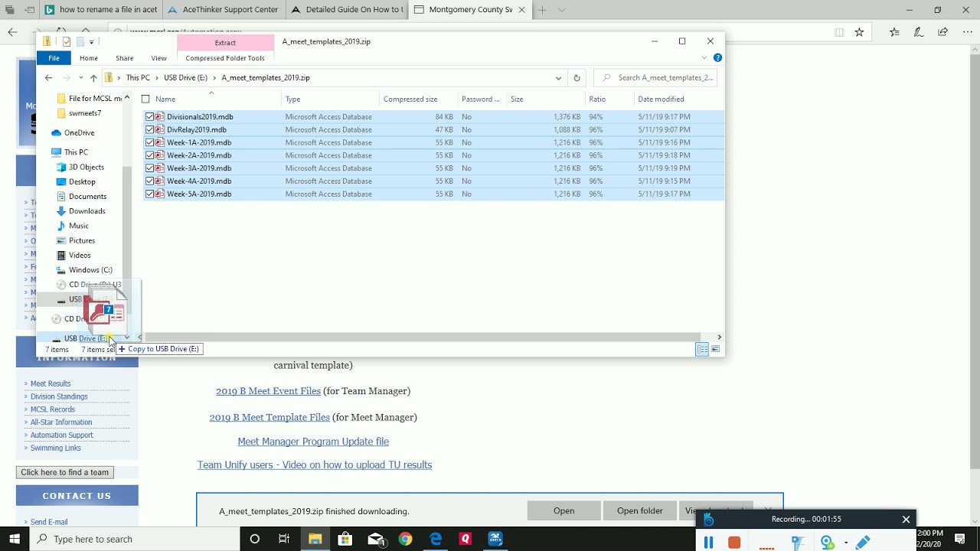Open the webcam dropdown arrow in recorder
This screenshot has width=980, height=551.
pos(846,543)
